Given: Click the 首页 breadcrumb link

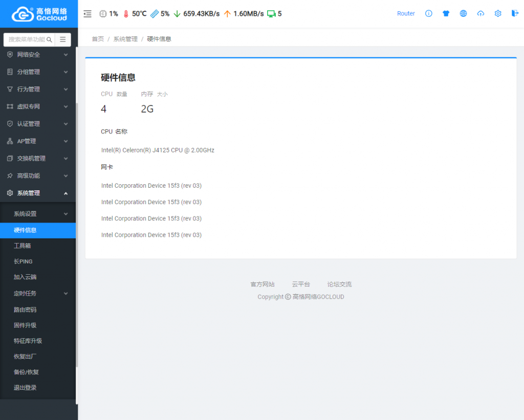Looking at the screenshot, I should click(x=98, y=39).
